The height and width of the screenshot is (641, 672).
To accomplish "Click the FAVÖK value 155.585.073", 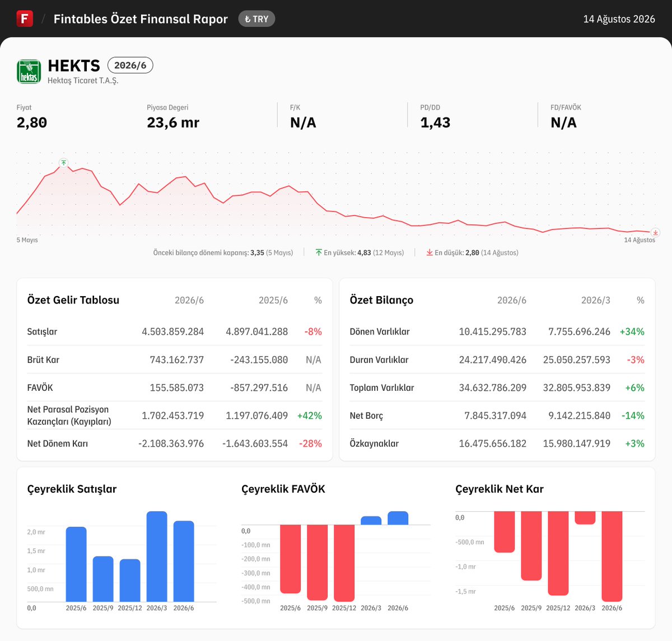I will pyautogui.click(x=177, y=387).
